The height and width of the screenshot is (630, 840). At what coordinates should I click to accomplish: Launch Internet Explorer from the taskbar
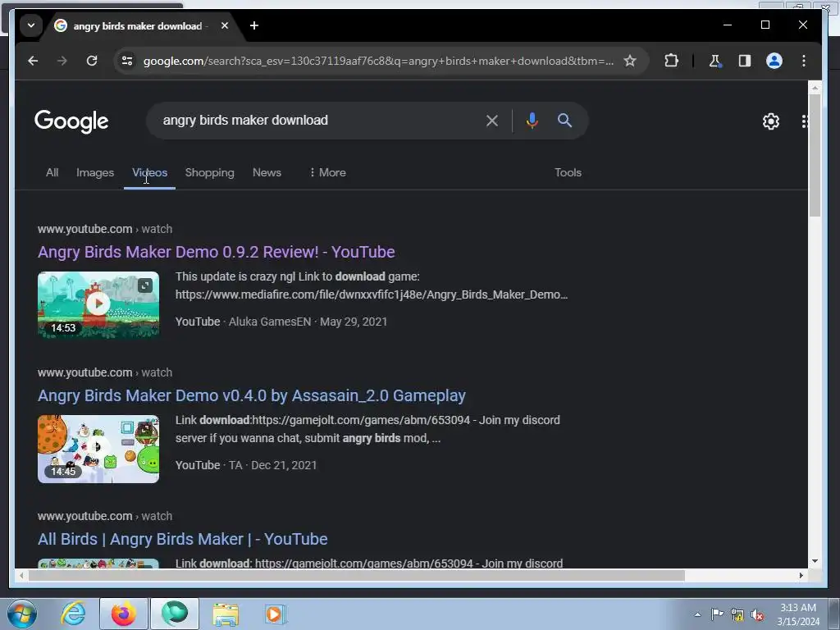(73, 614)
